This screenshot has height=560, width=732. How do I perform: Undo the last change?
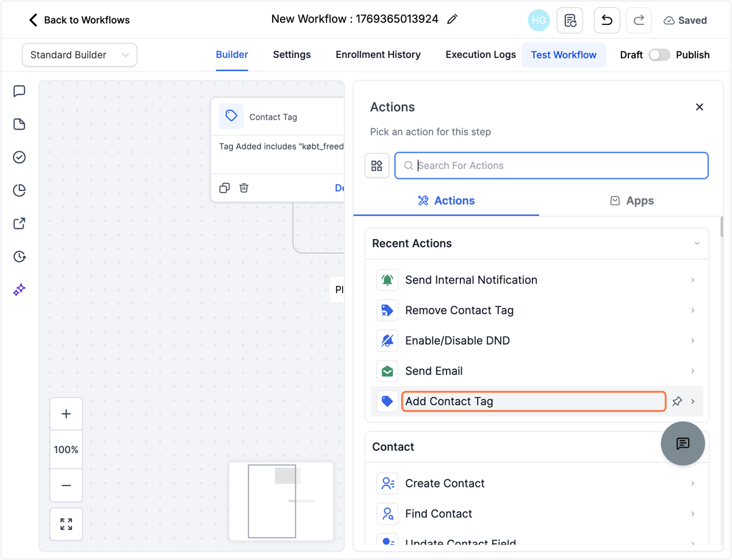point(607,20)
